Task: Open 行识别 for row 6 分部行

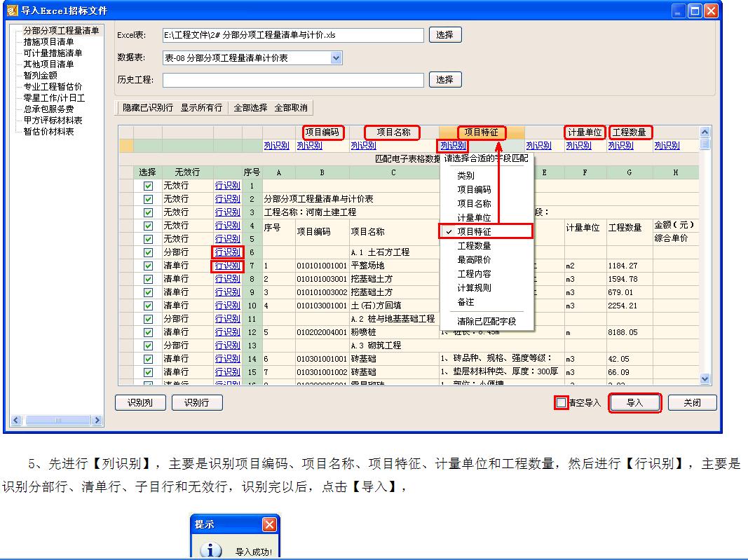Action: point(228,252)
